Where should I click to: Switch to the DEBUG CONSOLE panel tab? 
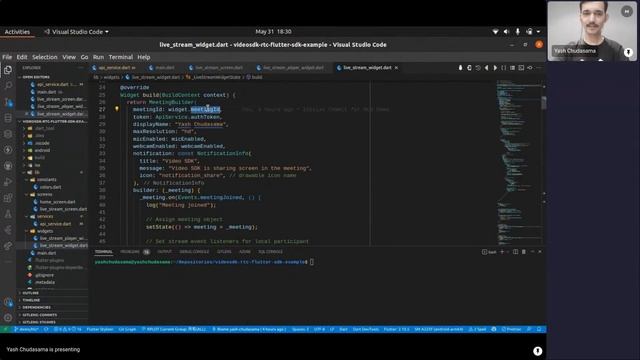click(194, 252)
